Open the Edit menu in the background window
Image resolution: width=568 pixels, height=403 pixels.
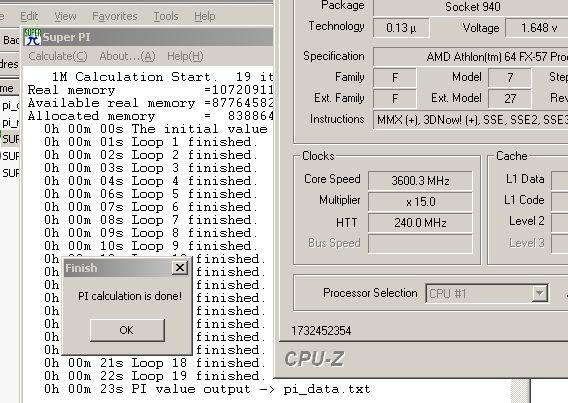tap(29, 16)
